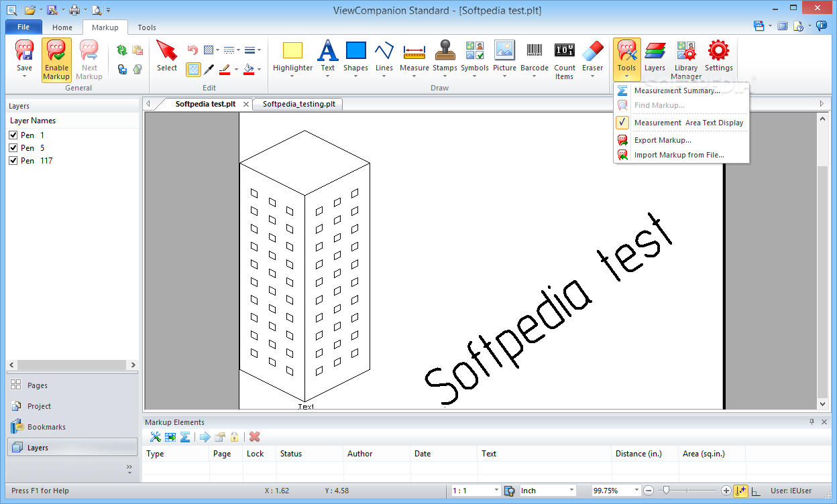Toggle the ortho axis icon in status bar
The height and width of the screenshot is (504, 837).
coord(757,491)
